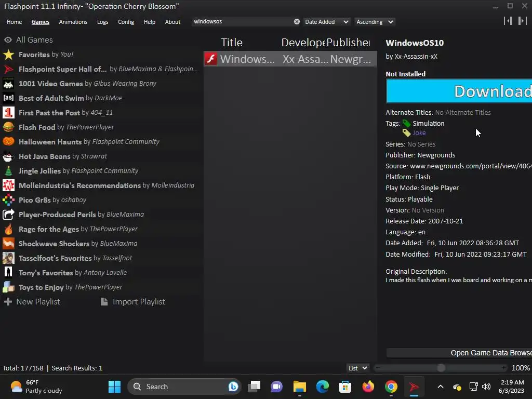Click the Task View taskbar icon
Screen dimensions: 532x399
[x=254, y=387]
